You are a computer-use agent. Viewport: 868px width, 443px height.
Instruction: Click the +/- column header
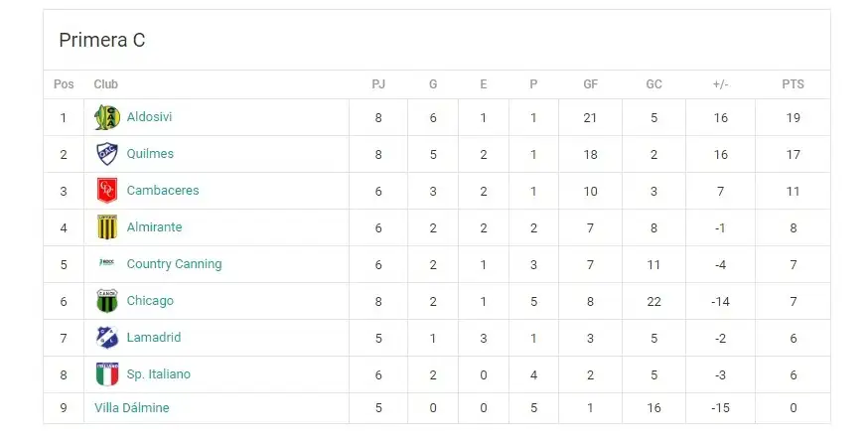pos(720,84)
